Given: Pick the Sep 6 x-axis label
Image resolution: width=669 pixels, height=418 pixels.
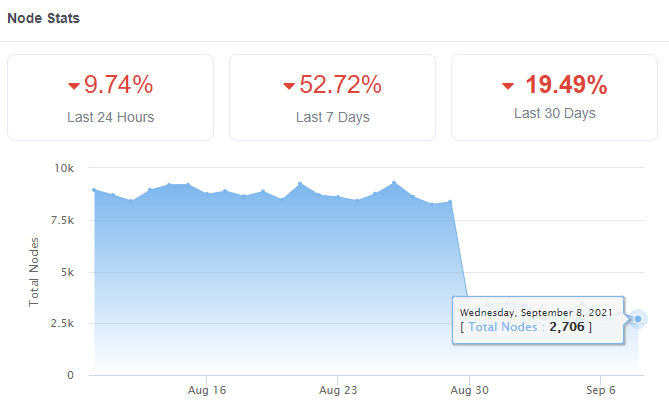Looking at the screenshot, I should coord(600,390).
